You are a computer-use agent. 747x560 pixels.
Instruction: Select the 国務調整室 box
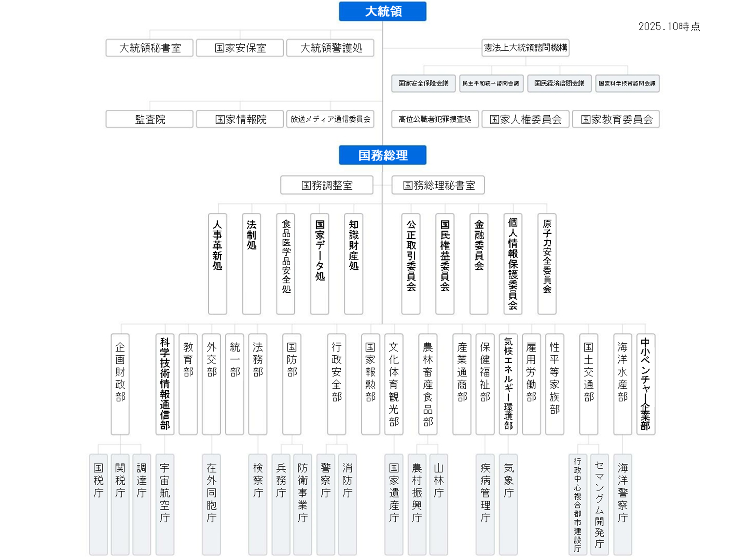pos(327,185)
